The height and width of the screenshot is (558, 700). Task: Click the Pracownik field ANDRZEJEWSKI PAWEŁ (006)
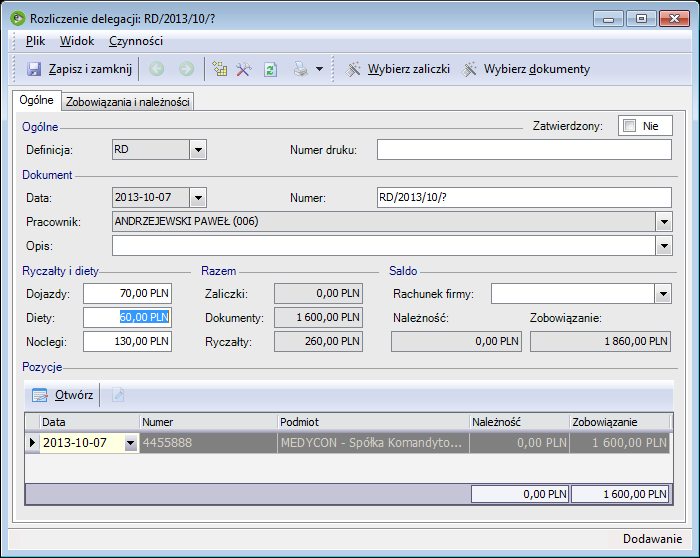click(384, 222)
